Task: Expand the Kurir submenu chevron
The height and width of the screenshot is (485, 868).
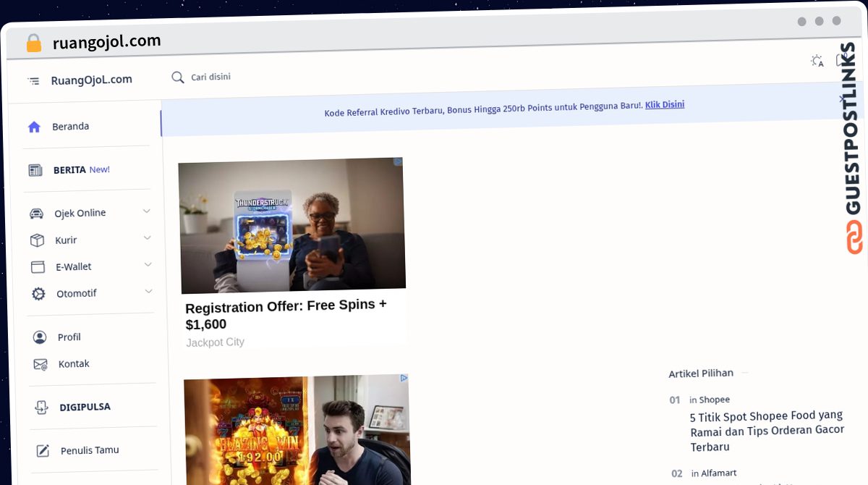Action: click(147, 238)
